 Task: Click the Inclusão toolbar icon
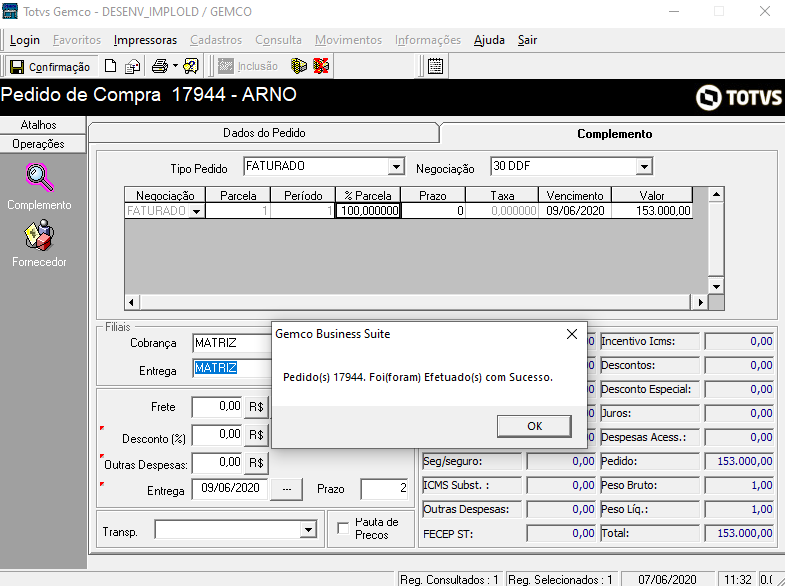tap(225, 66)
